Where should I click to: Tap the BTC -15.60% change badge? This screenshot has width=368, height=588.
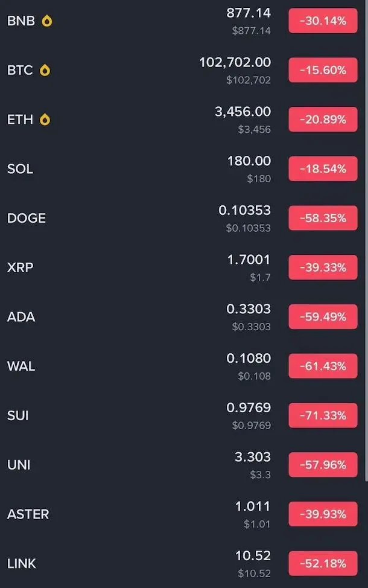tap(323, 71)
